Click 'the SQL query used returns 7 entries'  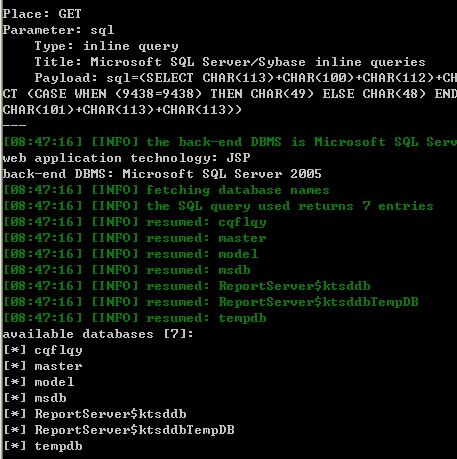218,206
